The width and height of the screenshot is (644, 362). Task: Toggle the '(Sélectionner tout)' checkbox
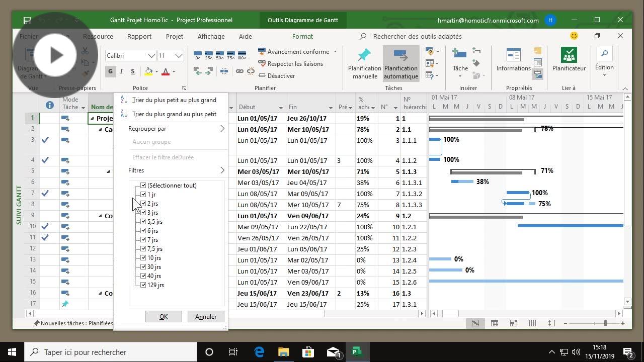143,186
